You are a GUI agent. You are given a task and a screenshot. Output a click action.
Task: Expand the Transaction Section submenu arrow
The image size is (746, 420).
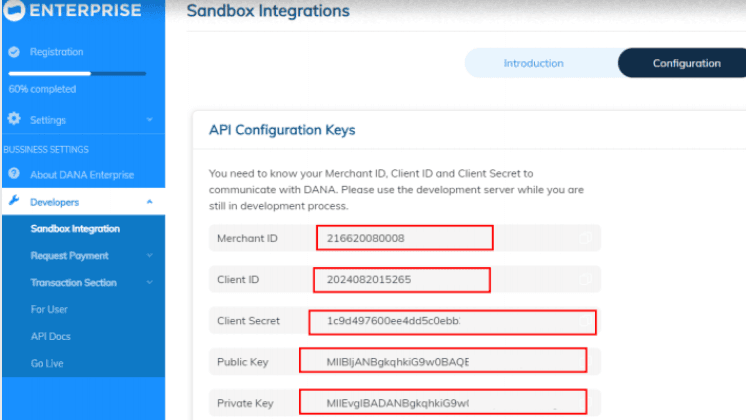click(149, 283)
